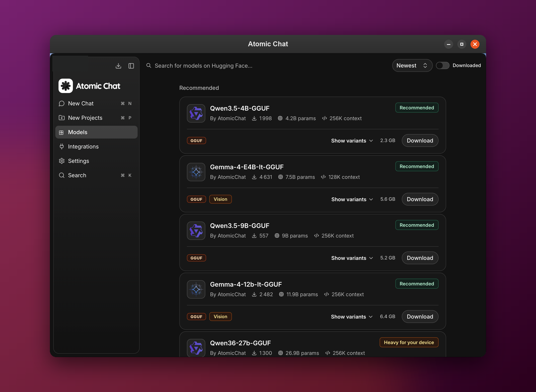Open New Projects in sidebar

96,118
